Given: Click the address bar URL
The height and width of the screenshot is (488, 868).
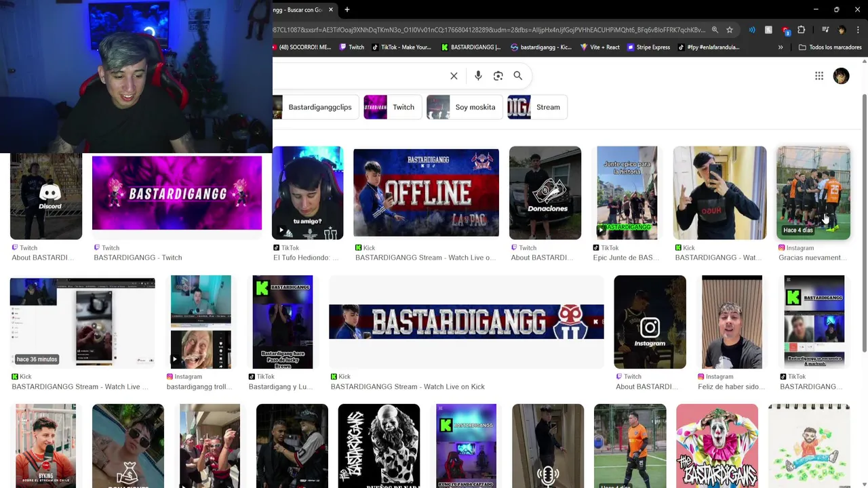Looking at the screenshot, I should point(488,30).
